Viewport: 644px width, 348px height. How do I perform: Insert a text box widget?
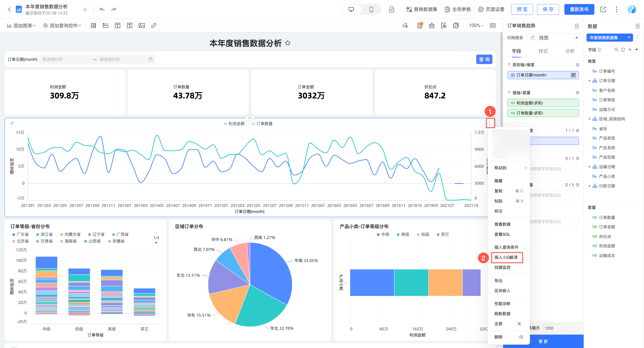(117, 25)
